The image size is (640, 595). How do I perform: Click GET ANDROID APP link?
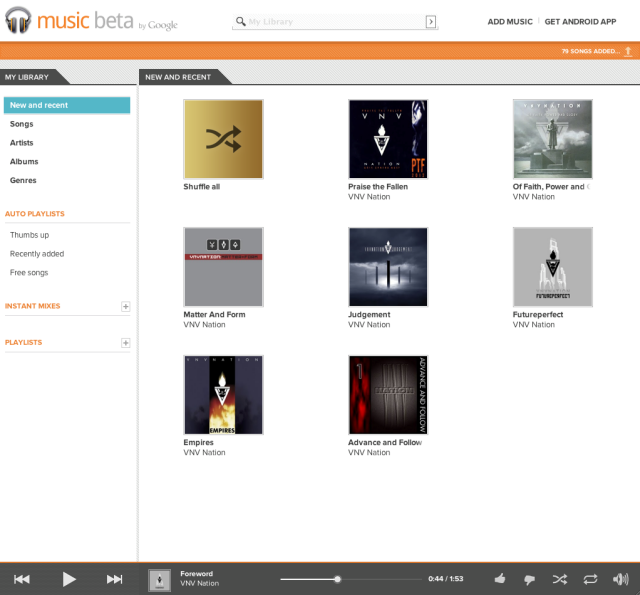tap(580, 22)
